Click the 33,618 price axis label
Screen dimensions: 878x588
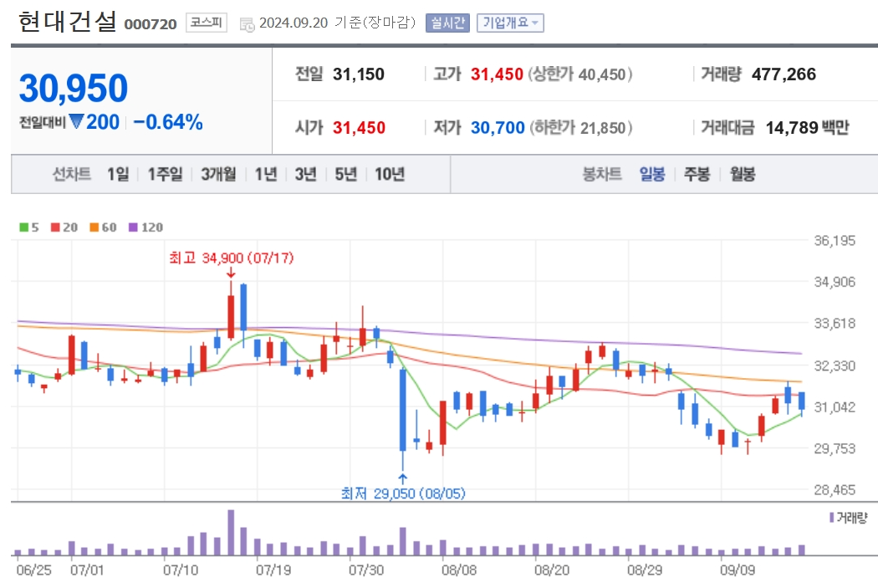pos(835,323)
